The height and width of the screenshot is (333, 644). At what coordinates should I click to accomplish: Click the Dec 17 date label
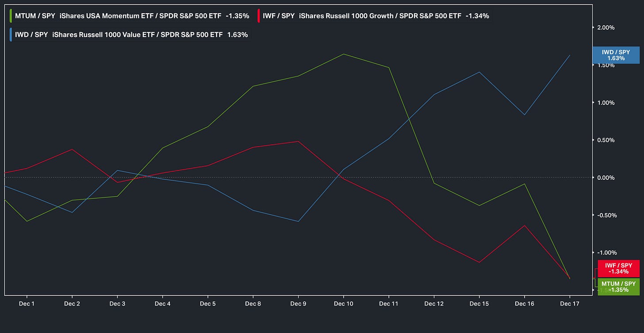[x=569, y=304]
